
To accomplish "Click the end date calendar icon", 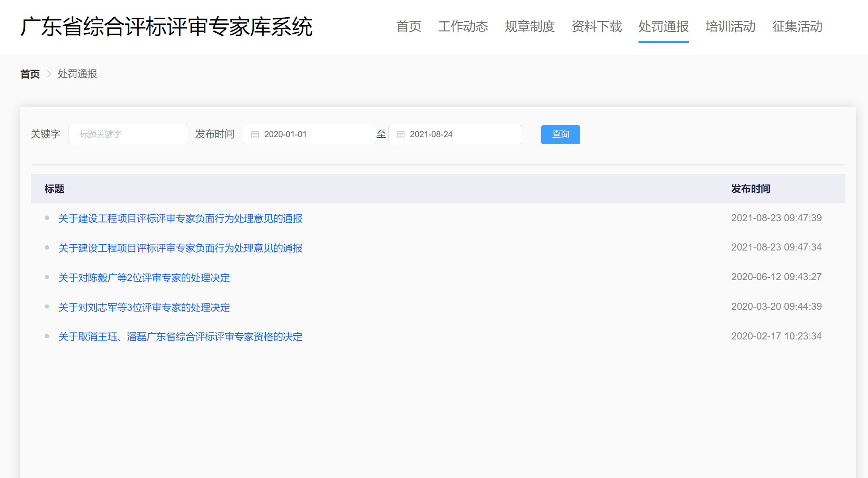I will pos(401,135).
